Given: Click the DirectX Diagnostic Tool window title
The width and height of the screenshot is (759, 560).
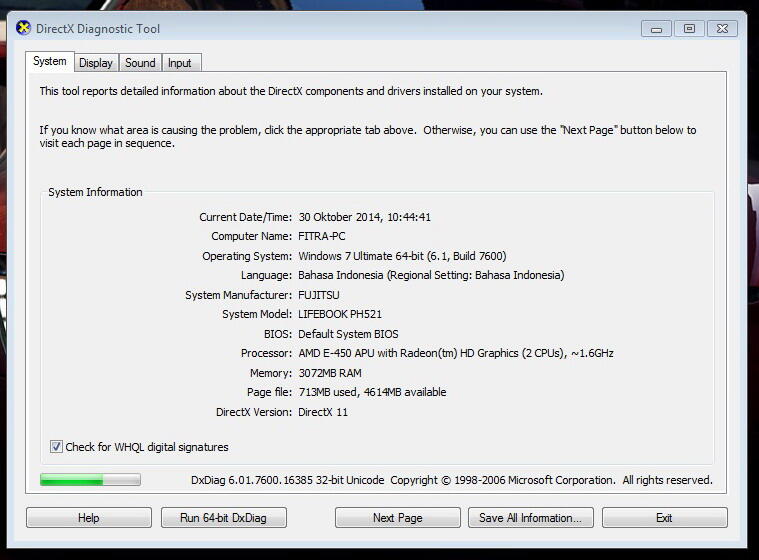Looking at the screenshot, I should pyautogui.click(x=98, y=29).
